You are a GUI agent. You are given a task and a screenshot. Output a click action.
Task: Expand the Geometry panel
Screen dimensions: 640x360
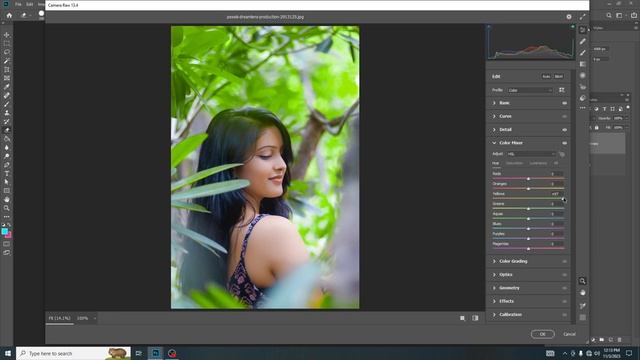click(x=494, y=288)
